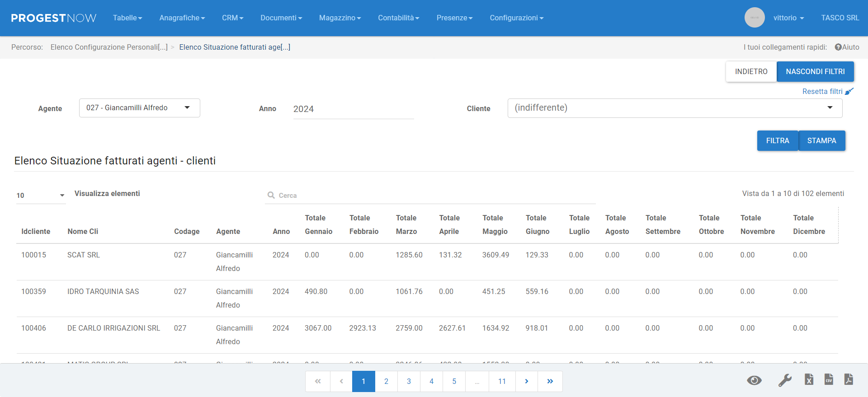Export the table to PDF

(x=849, y=380)
